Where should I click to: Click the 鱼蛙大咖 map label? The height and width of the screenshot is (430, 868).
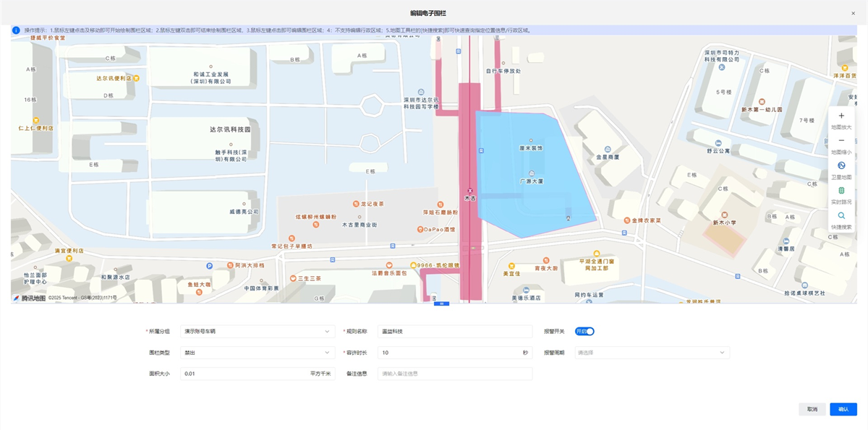click(198, 284)
